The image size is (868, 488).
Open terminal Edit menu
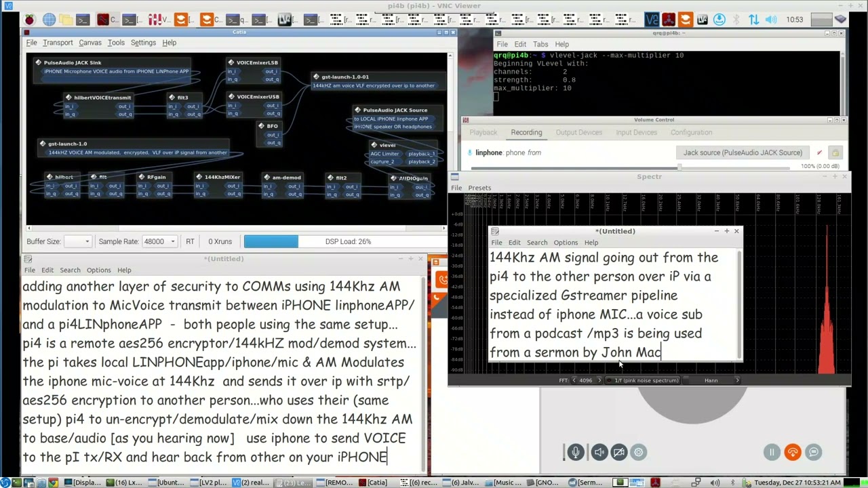point(520,44)
